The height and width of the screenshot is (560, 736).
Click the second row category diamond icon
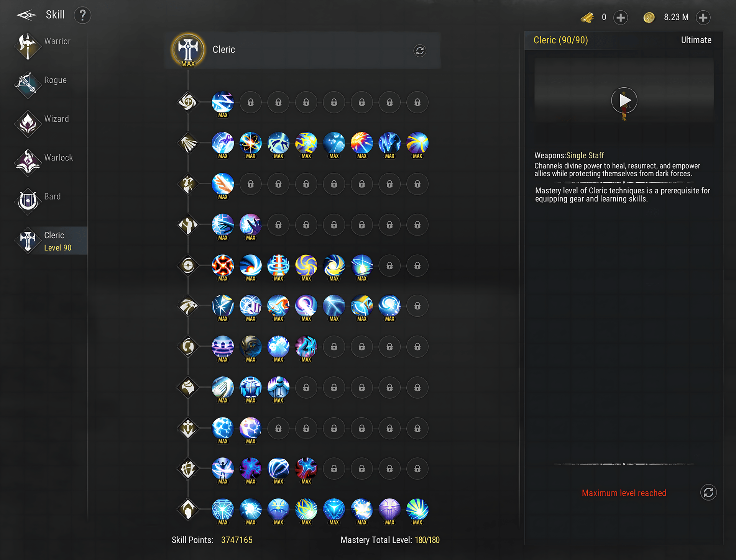pos(188,143)
